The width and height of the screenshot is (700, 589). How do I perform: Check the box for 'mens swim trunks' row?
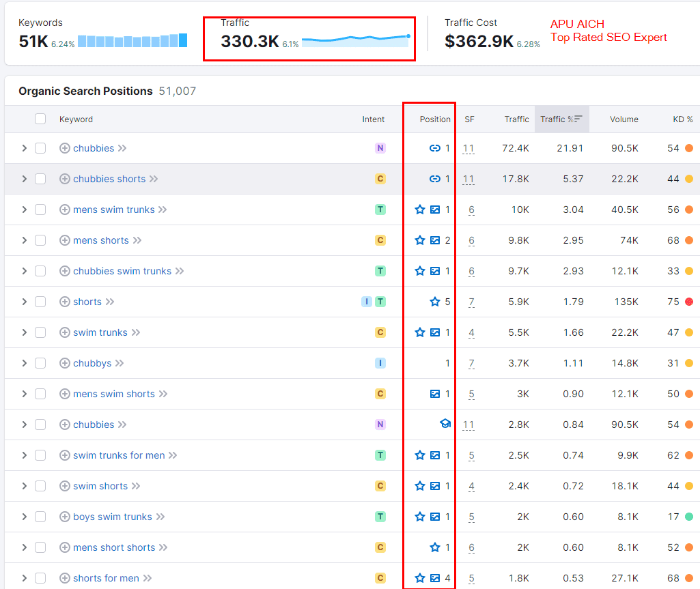40,210
